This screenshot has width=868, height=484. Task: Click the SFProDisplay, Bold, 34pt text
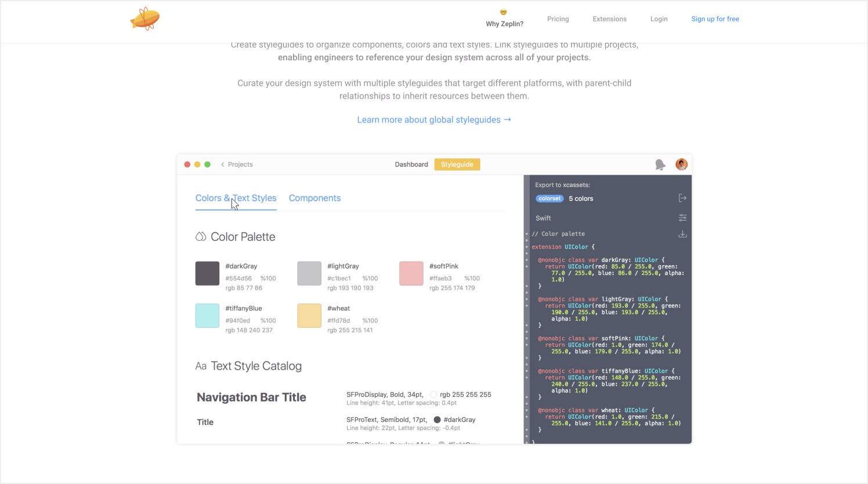pyautogui.click(x=385, y=395)
